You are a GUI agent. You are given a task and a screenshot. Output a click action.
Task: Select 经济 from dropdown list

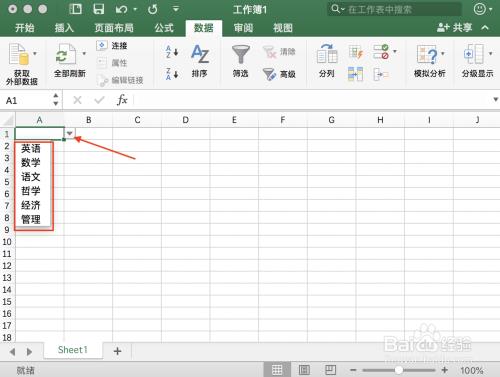pos(31,205)
